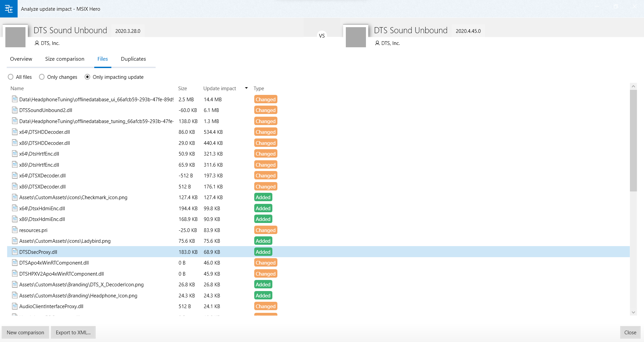Image resolution: width=644 pixels, height=342 pixels.
Task: Click publisher person icon under left package
Action: [x=37, y=43]
